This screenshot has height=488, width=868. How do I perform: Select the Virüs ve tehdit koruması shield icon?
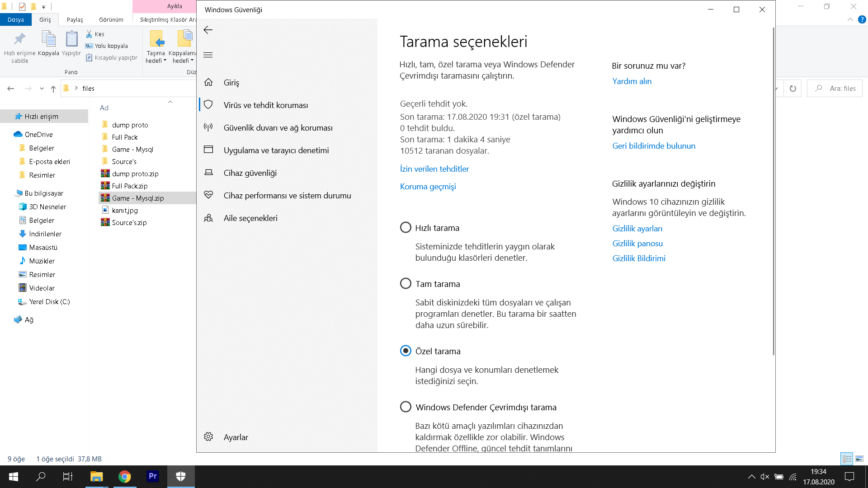(x=208, y=105)
